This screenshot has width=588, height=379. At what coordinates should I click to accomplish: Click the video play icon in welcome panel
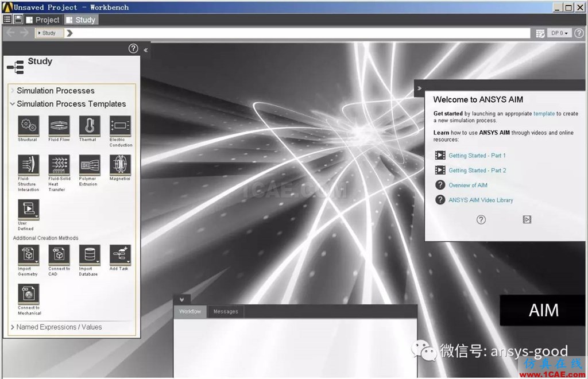pyautogui.click(x=527, y=220)
